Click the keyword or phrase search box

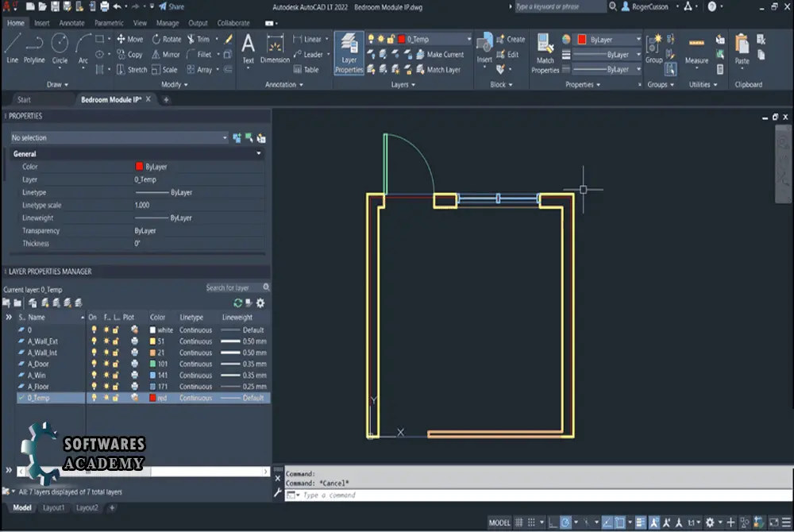pyautogui.click(x=560, y=6)
